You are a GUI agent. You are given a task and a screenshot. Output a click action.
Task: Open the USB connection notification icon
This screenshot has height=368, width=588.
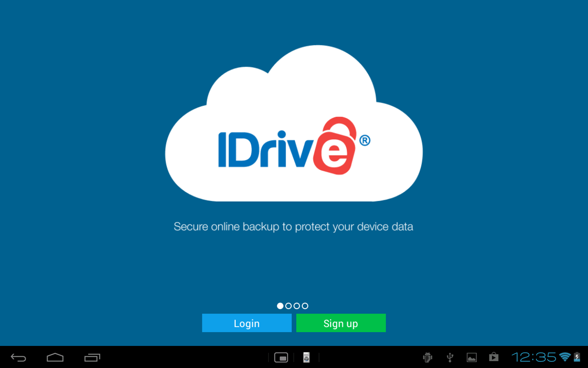pyautogui.click(x=450, y=357)
